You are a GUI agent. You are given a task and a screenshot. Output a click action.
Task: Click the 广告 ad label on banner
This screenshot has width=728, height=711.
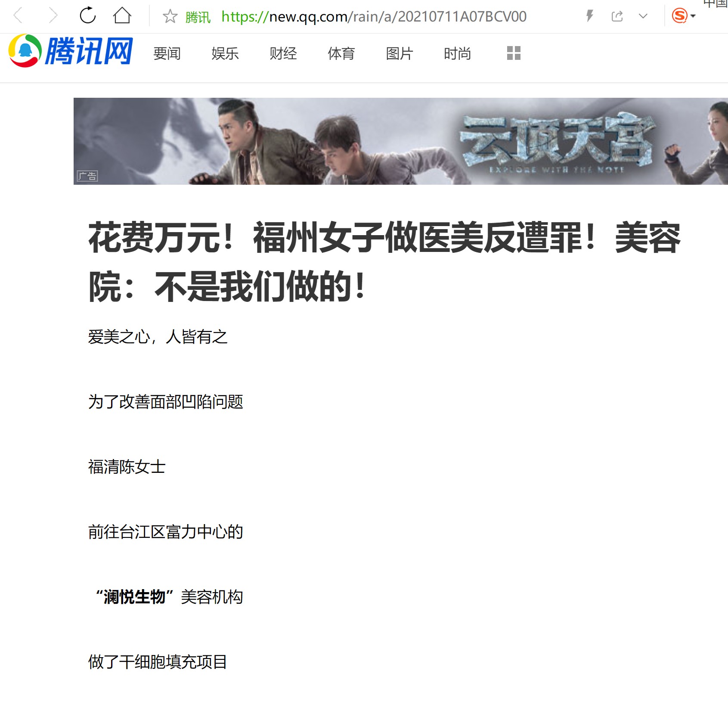pos(88,176)
